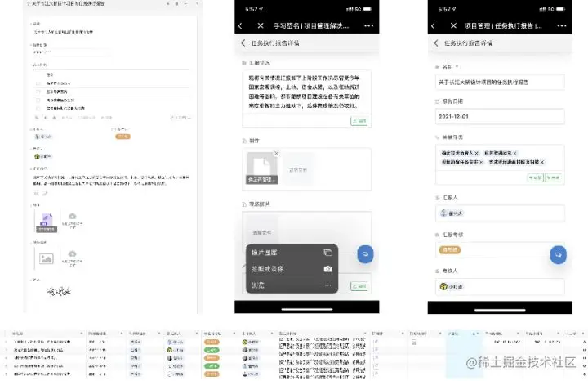Click cloud upload icon beside the attachment

pyautogui.click(x=73, y=216)
